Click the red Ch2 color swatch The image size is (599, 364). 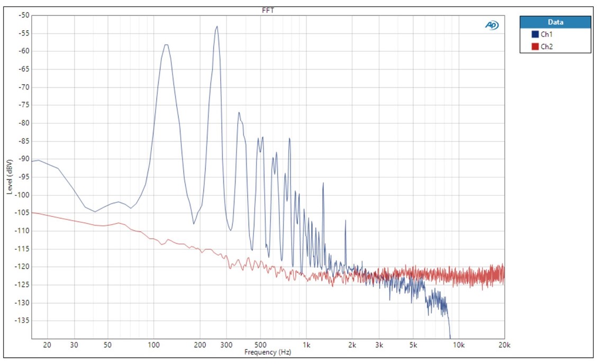click(x=535, y=47)
